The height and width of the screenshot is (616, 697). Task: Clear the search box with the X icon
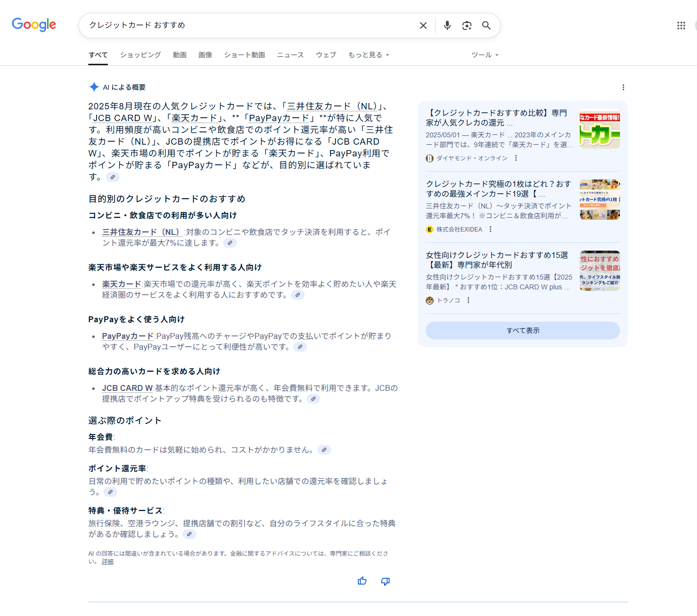click(x=423, y=26)
